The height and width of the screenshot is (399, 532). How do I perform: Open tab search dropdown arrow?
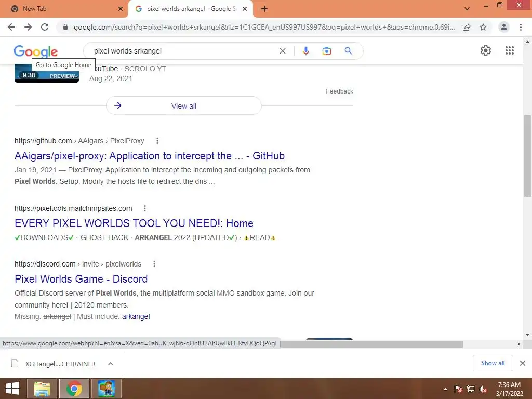[467, 9]
